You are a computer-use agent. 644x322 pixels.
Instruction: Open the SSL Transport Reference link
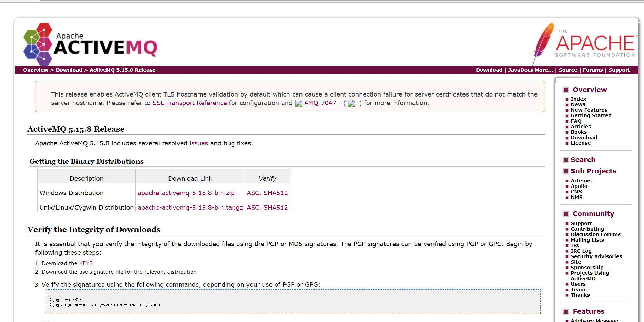click(190, 103)
